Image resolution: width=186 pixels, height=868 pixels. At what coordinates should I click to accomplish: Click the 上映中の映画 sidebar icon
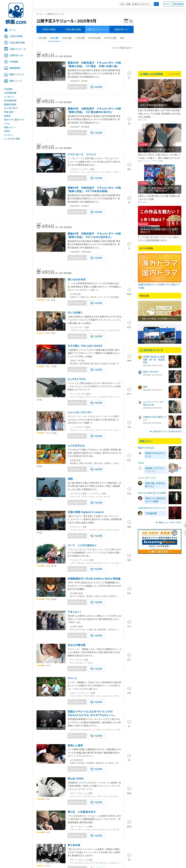click(6, 36)
